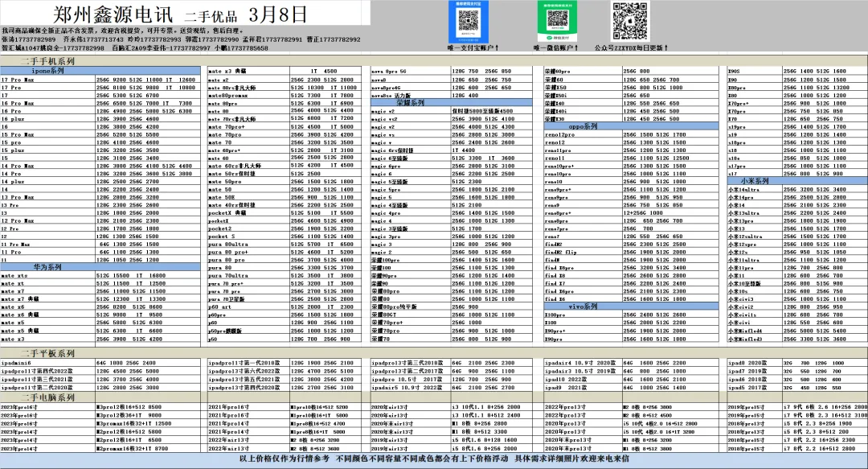Select the 14 Pro Max row name
Image resolution: width=868 pixels, height=469 pixels.
coord(18,166)
